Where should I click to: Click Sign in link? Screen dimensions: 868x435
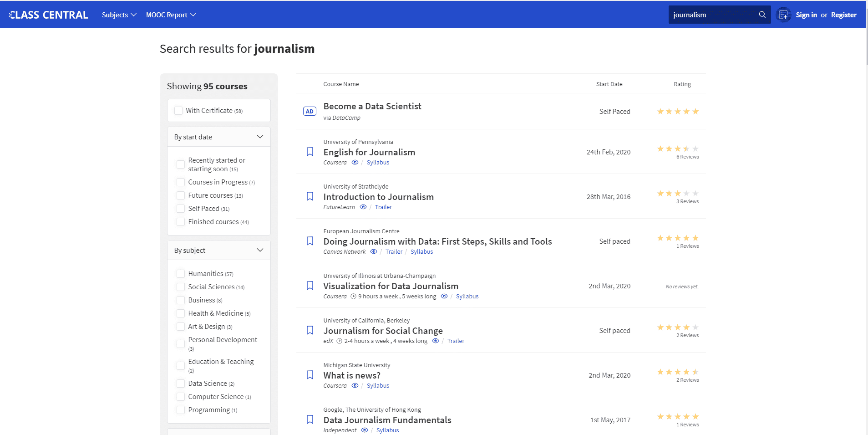coord(806,15)
